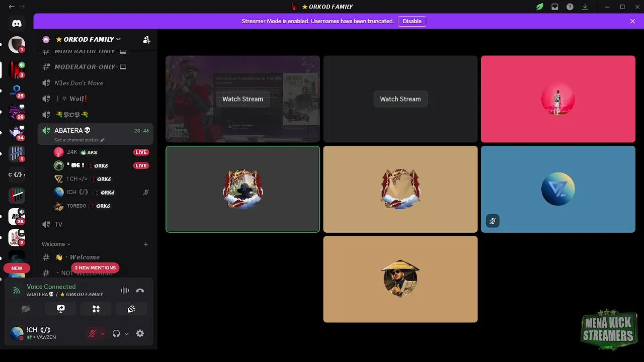Click Set a channel status text
Image resolution: width=644 pixels, height=362 pixels.
[76, 140]
